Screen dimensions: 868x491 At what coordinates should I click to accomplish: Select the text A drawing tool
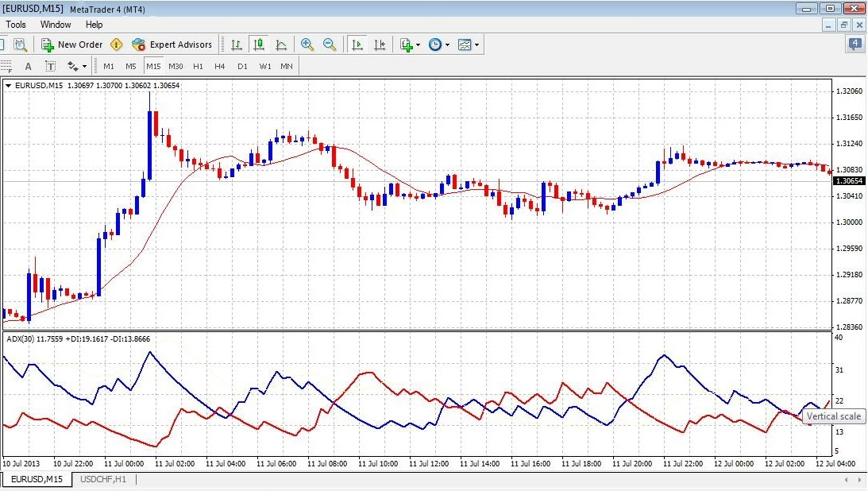(x=29, y=67)
